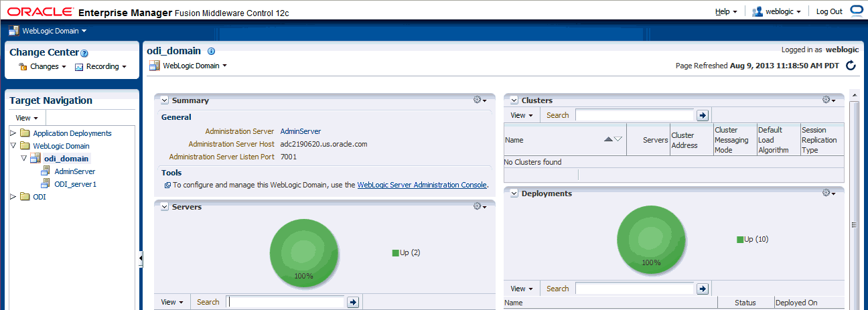Open the Clusters View menu
This screenshot has width=868, height=310.
click(522, 115)
